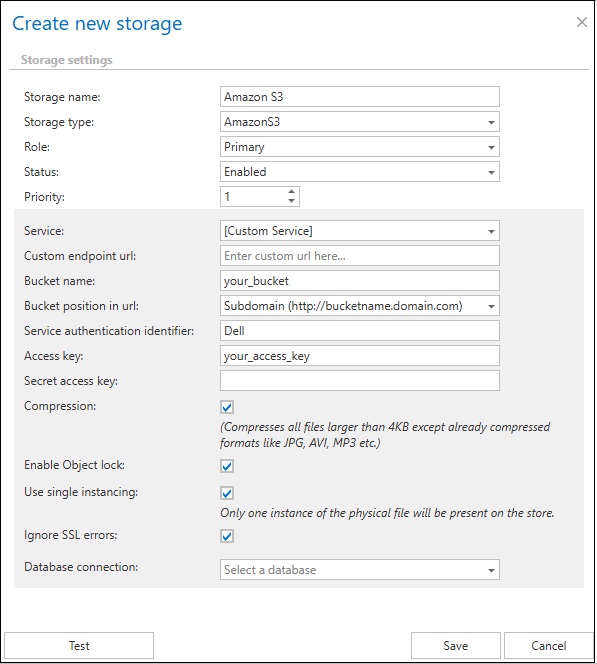Open the Status dropdown
Viewport: 597px width, 664px height.
point(359,172)
